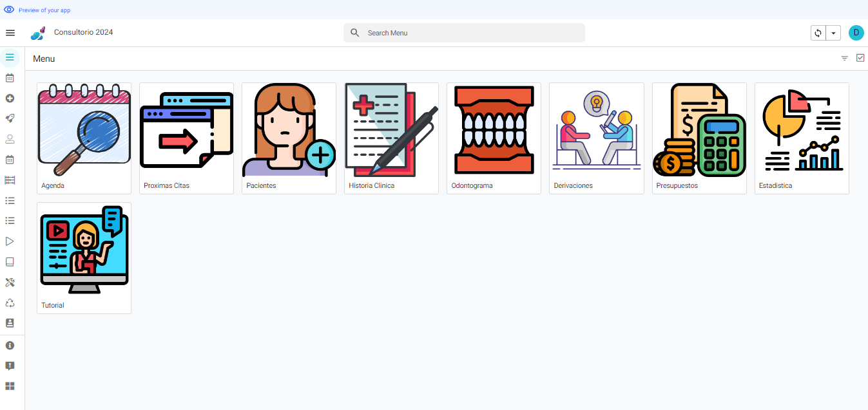This screenshot has height=410, width=868.
Task: Open the Agenda menu tile
Action: point(84,138)
